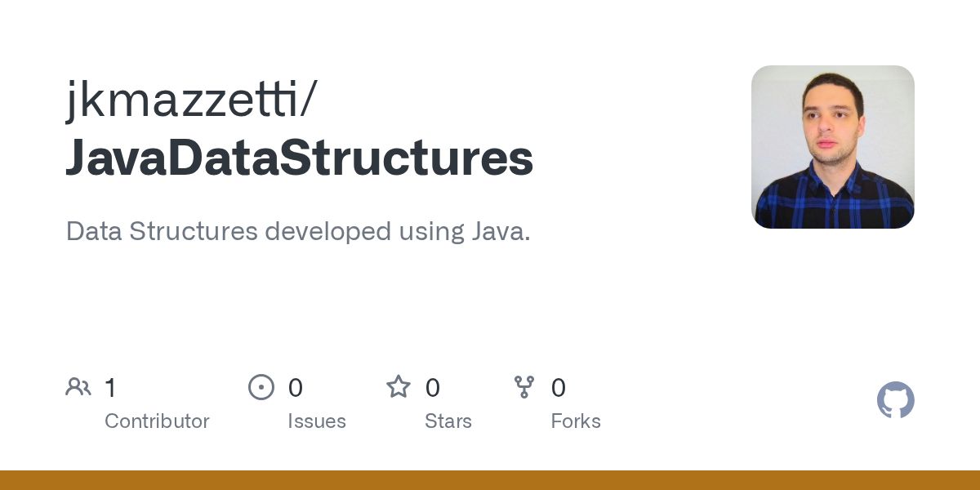Open the JavaDataStructures repository title

click(x=299, y=158)
